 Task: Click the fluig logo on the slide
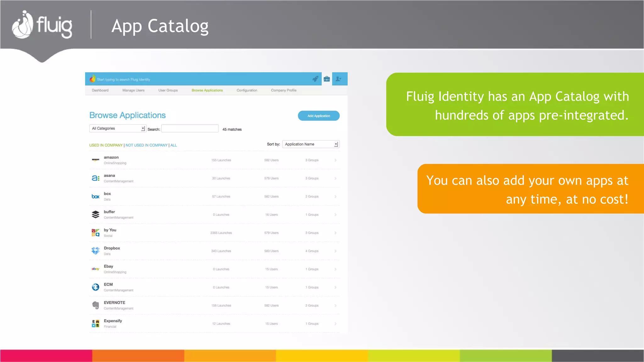(42, 25)
